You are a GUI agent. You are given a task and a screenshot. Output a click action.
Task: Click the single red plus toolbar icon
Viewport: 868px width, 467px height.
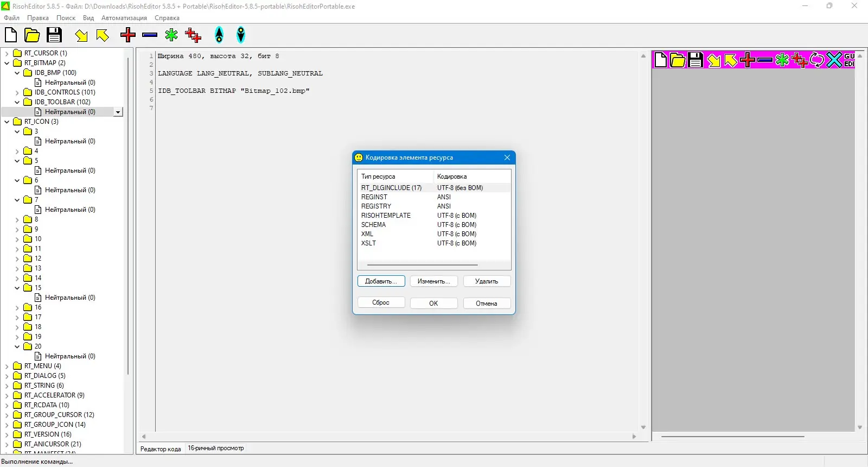tap(128, 35)
